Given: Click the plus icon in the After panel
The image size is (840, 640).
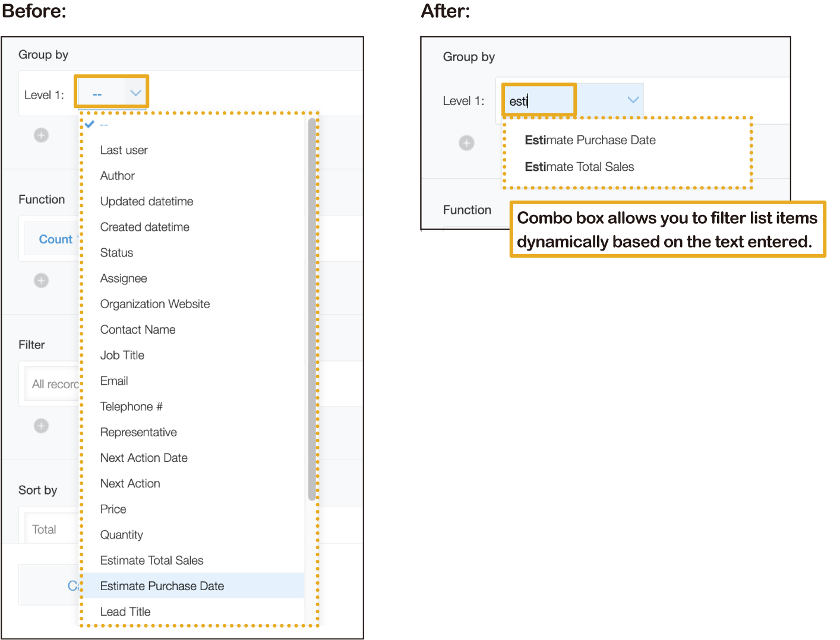Looking at the screenshot, I should [466, 143].
